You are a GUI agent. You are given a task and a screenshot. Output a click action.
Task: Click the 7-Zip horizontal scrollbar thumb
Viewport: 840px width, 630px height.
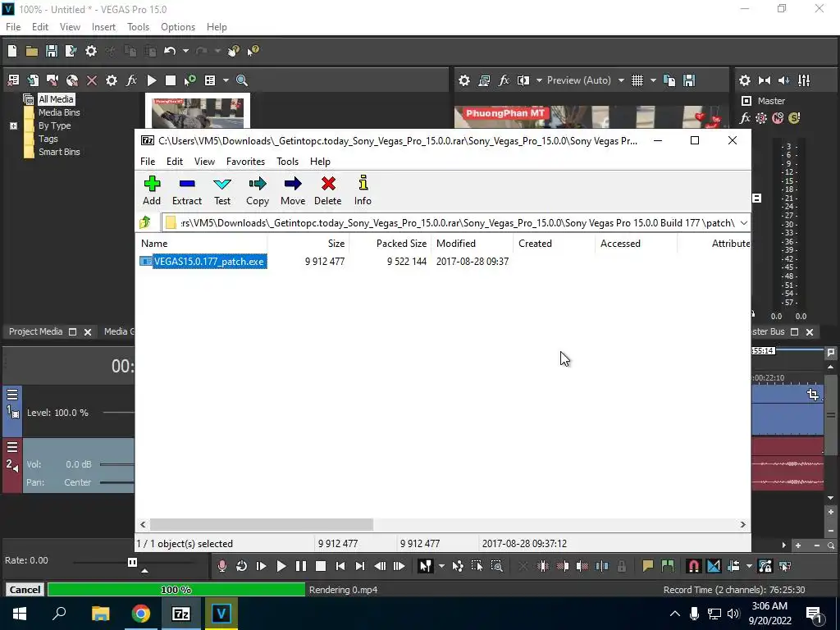tap(262, 524)
